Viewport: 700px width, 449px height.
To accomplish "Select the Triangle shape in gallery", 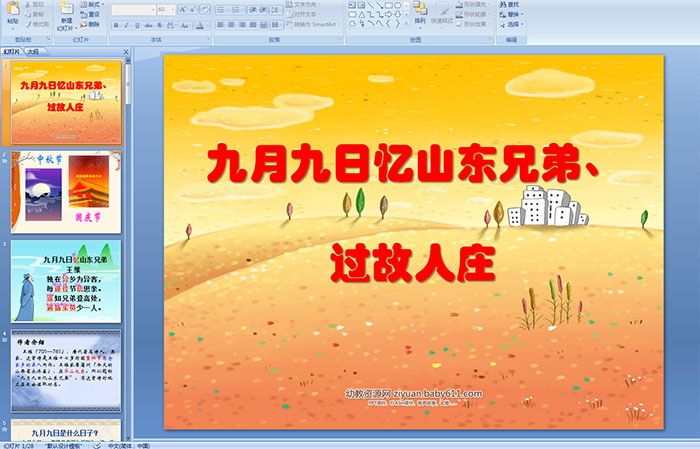I will point(362,14).
